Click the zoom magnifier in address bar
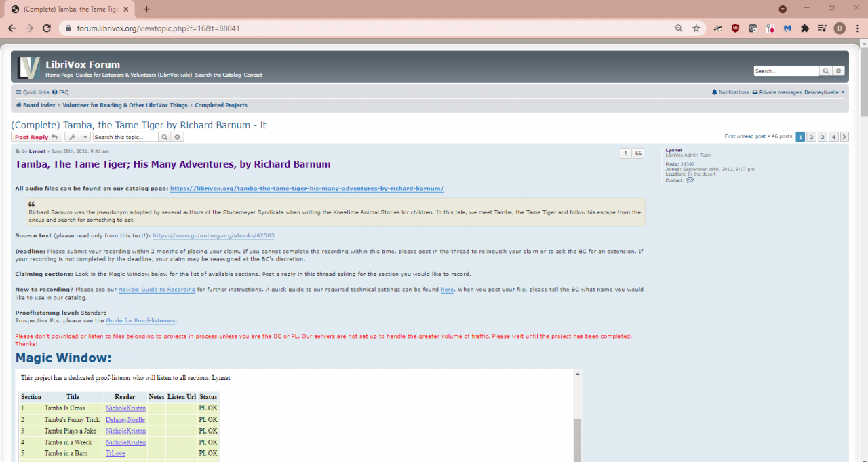The height and width of the screenshot is (462, 868). click(679, 28)
